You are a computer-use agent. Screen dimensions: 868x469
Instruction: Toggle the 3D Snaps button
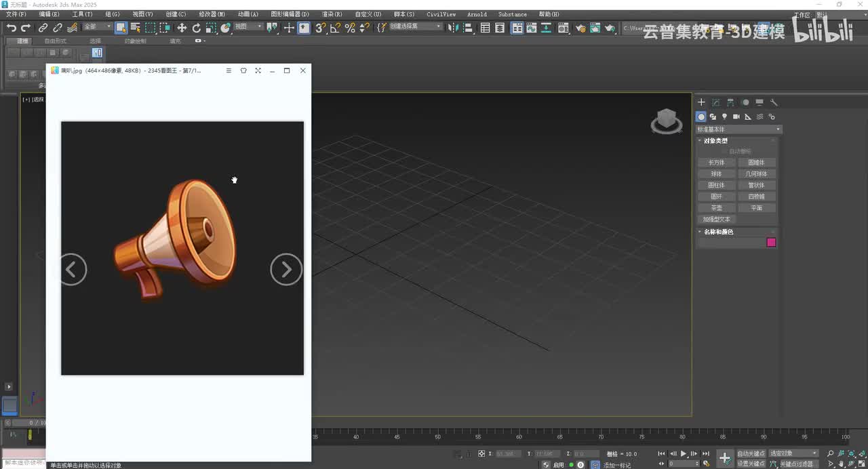(x=320, y=28)
